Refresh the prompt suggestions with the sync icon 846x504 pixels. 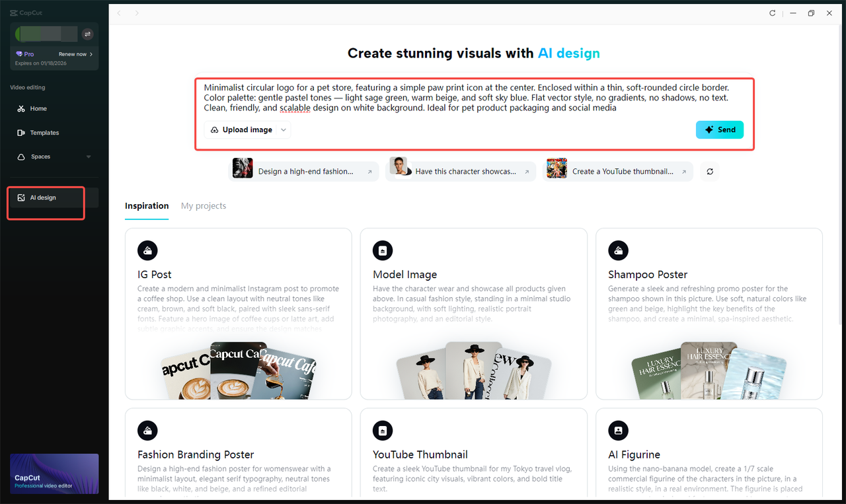(x=709, y=171)
